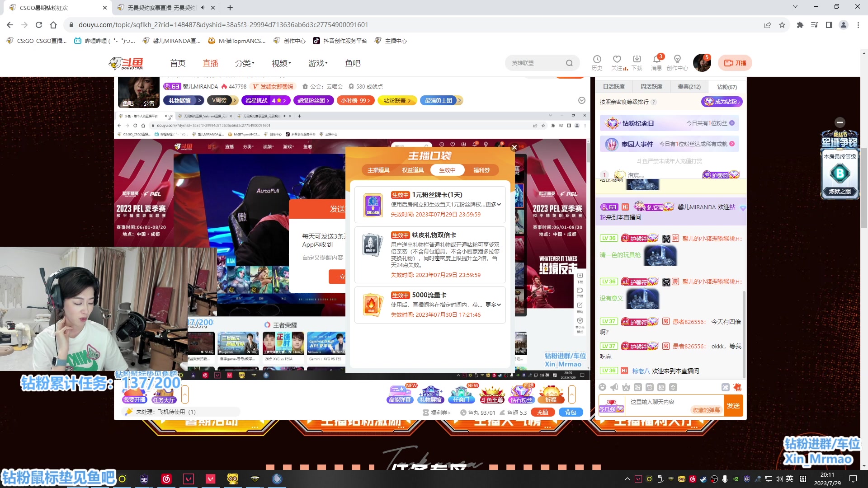868x488 pixels.
Task: Click the Douyu logo
Action: point(126,63)
